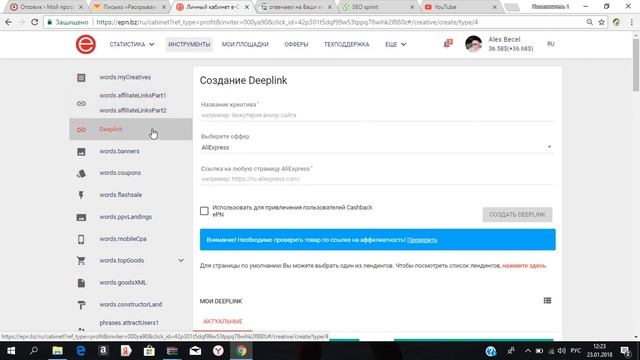Open the Amazon taskbar icon
This screenshot has width=640, height=360.
coord(103,351)
